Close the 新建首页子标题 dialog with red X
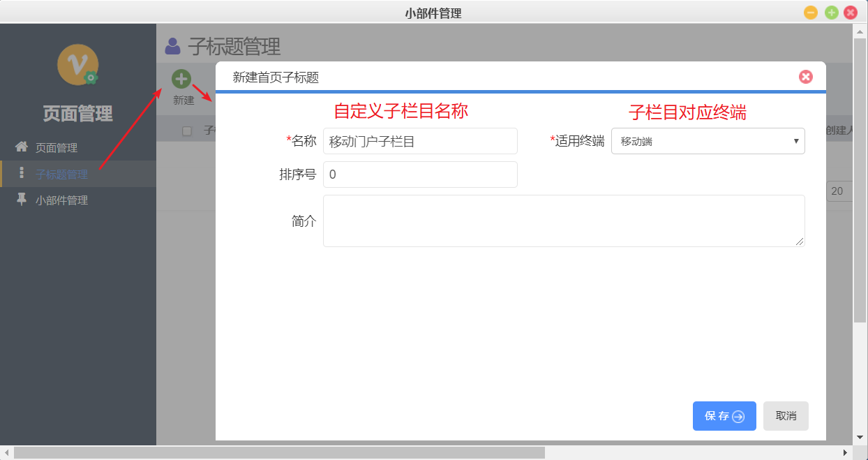This screenshot has width=868, height=460. point(806,77)
